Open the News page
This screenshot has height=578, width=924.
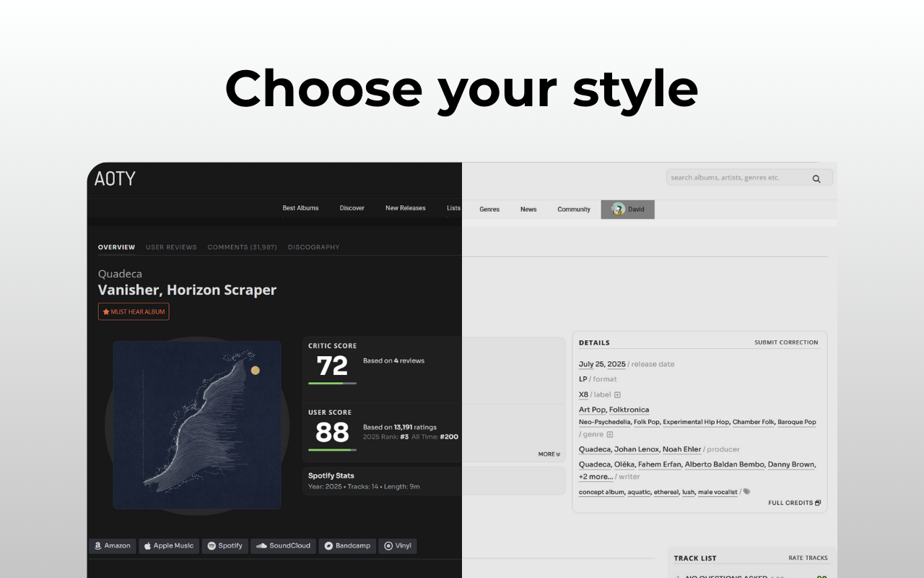pyautogui.click(x=528, y=210)
